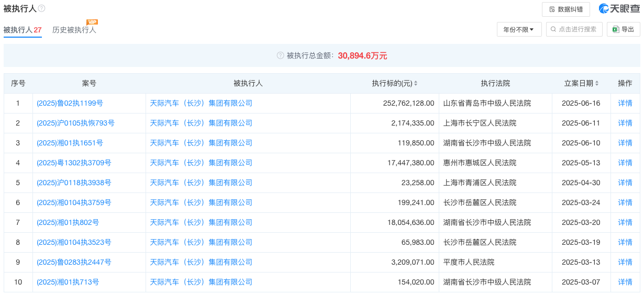Click the Excel icon on 导出 button
The height and width of the screenshot is (295, 644).
click(x=616, y=29)
